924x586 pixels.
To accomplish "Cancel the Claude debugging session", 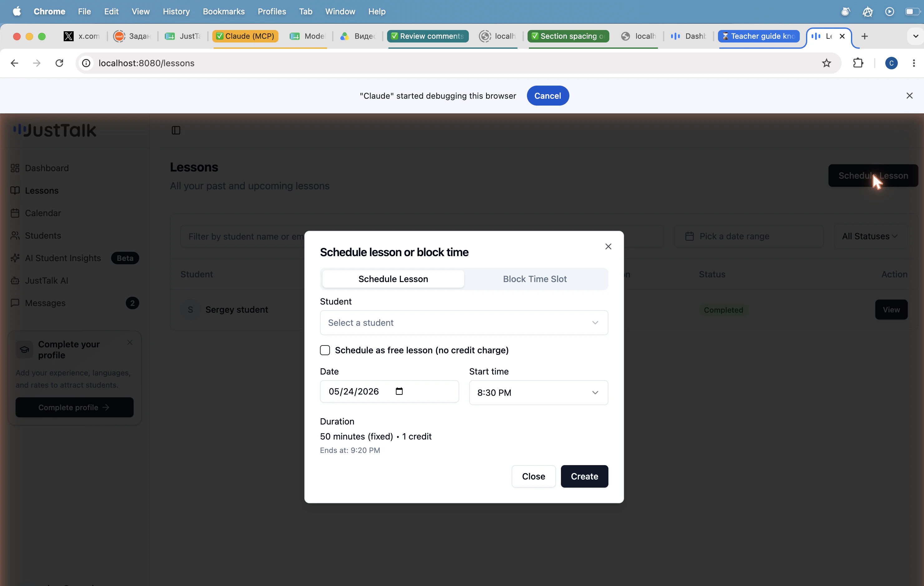I will click(548, 96).
